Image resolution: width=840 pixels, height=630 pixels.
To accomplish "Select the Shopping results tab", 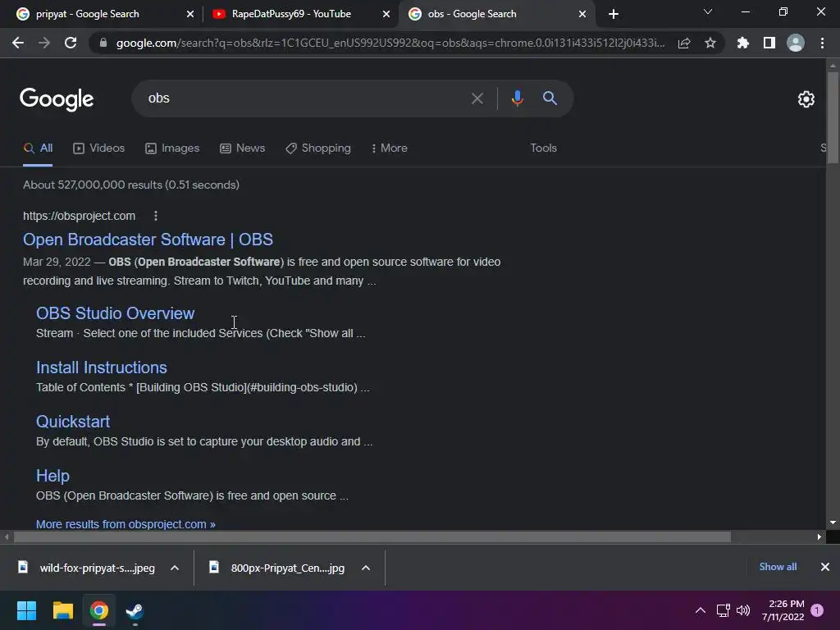I will pos(318,148).
